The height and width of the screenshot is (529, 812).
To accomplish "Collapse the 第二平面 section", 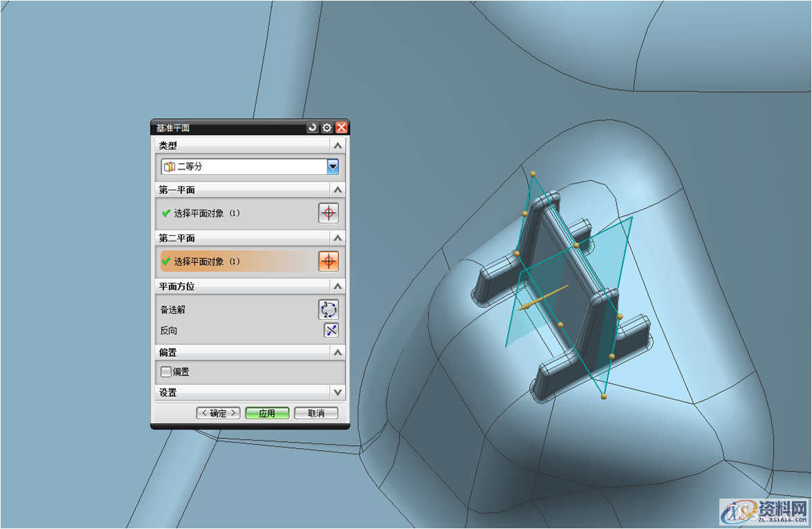I will click(337, 238).
